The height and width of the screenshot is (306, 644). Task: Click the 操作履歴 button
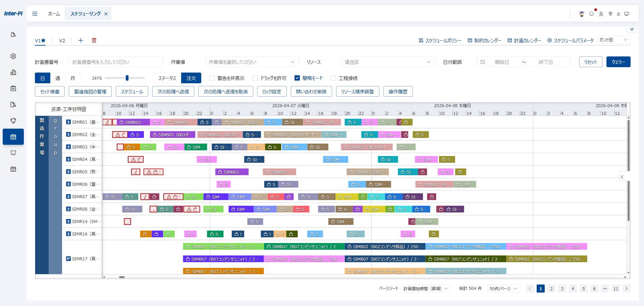tap(398, 91)
